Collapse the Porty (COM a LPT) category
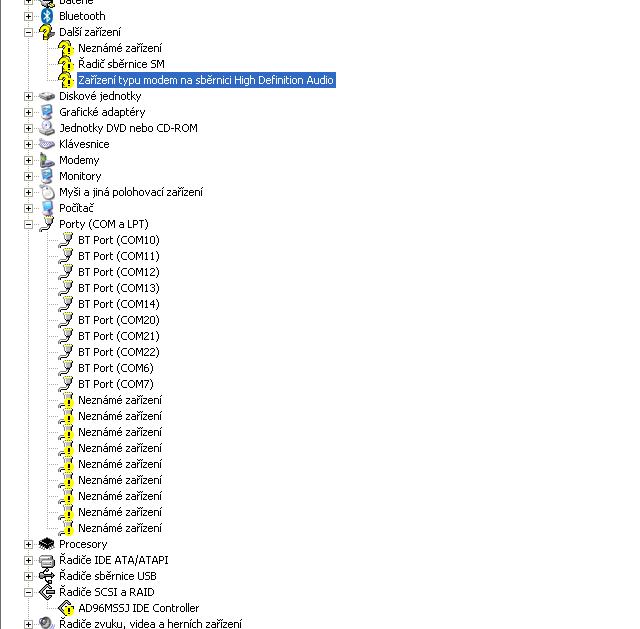640x629 pixels. pos(28,224)
